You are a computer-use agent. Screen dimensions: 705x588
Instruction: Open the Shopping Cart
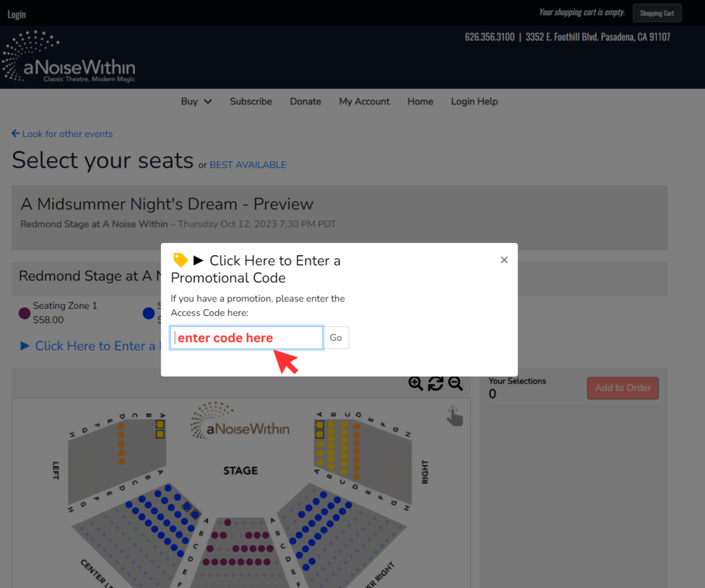pos(656,12)
